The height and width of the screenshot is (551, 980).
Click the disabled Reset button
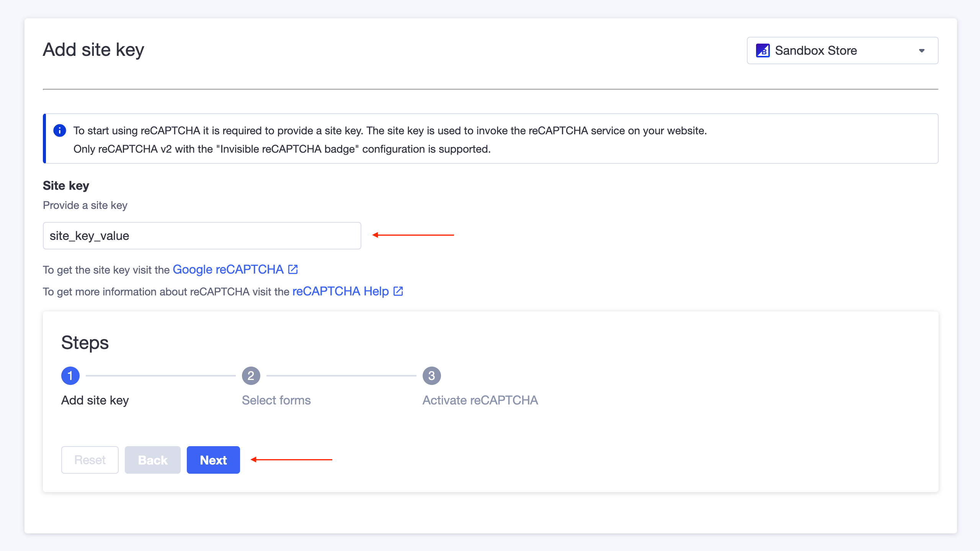point(90,460)
